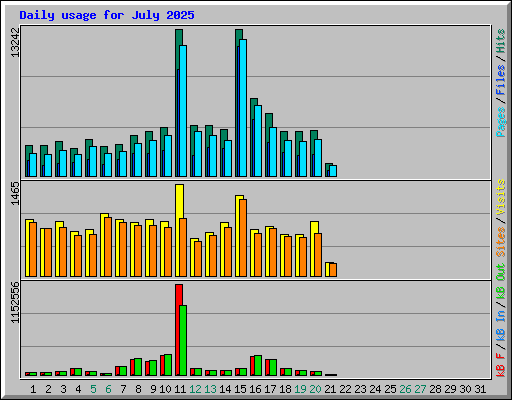Click the cyan Pages bar for day 16
The height and width of the screenshot is (400, 512).
pyautogui.click(x=258, y=141)
